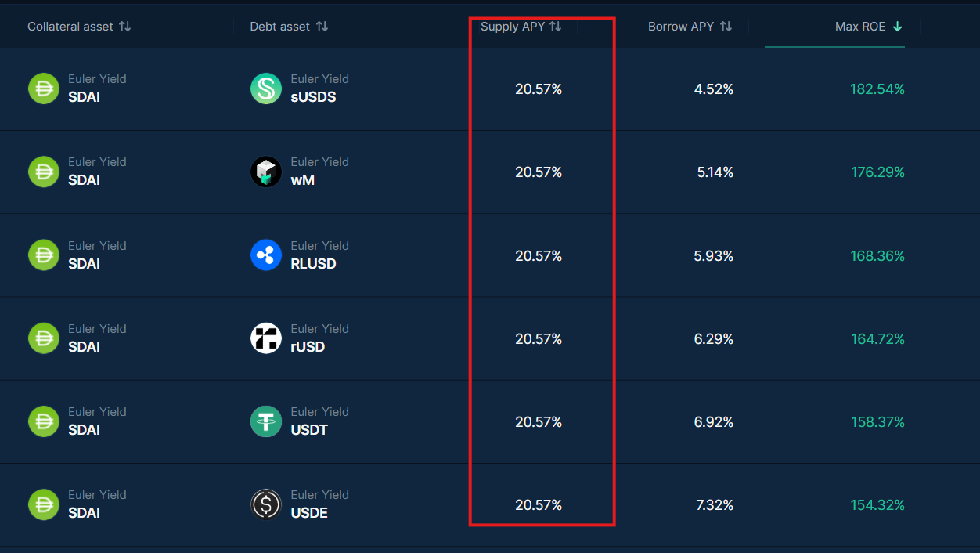Screen dimensions: 980x553
Task: Sort by Debt asset arrows
Action: 322,27
